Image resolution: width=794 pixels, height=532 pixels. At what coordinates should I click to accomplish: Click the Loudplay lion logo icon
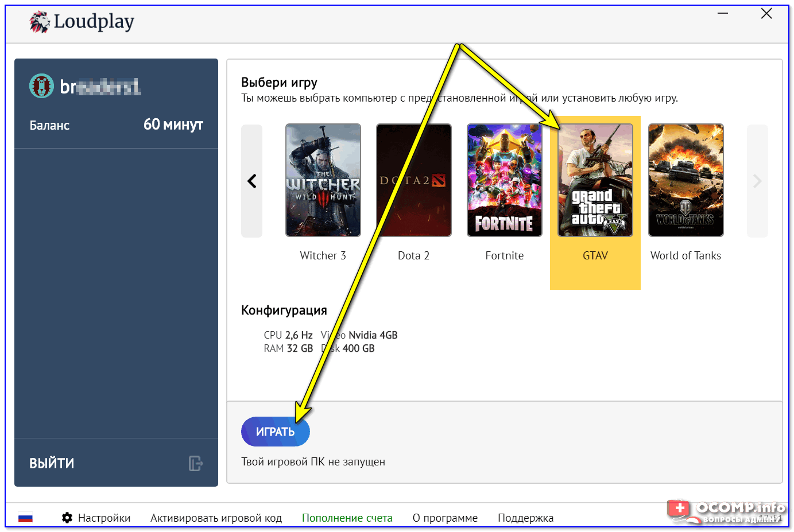[x=40, y=22]
